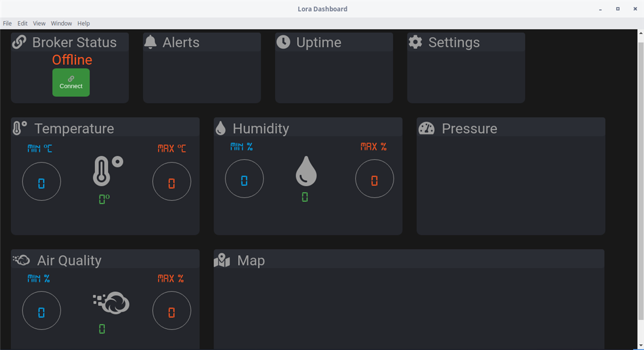This screenshot has width=644, height=350.
Task: Click the large humidity droplet icon
Action: pos(306,171)
